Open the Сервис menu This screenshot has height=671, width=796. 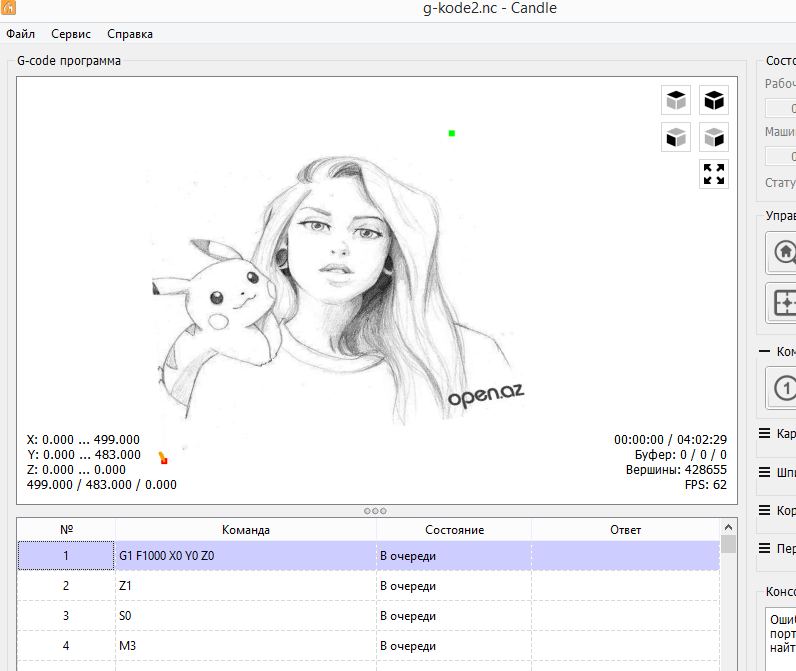tap(71, 34)
